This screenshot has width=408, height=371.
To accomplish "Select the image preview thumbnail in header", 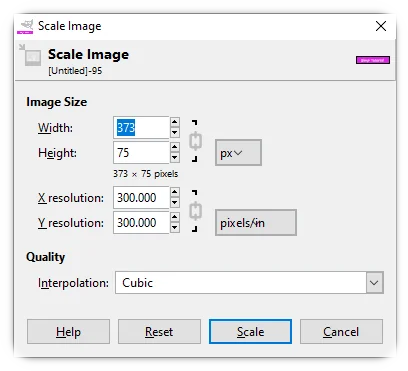I will click(x=373, y=60).
